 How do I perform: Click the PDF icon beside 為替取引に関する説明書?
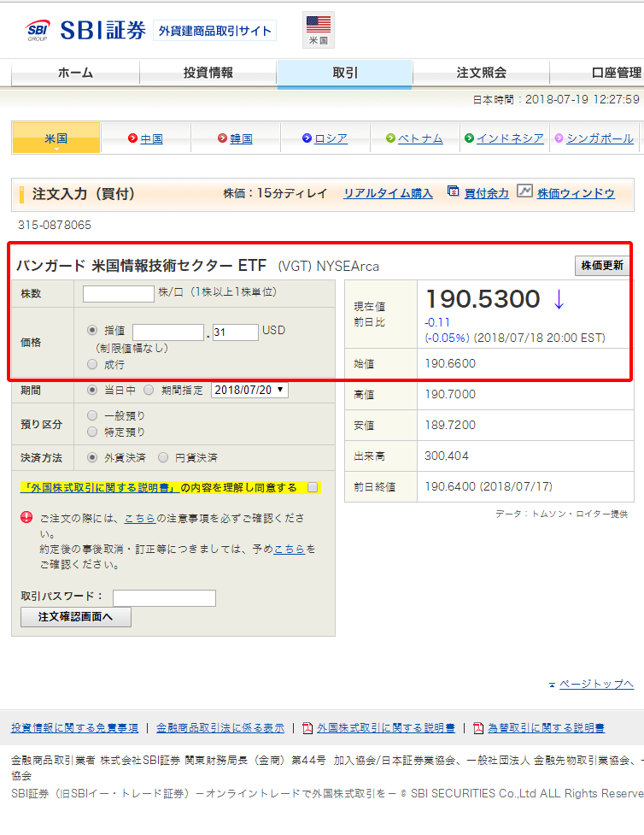pyautogui.click(x=478, y=728)
